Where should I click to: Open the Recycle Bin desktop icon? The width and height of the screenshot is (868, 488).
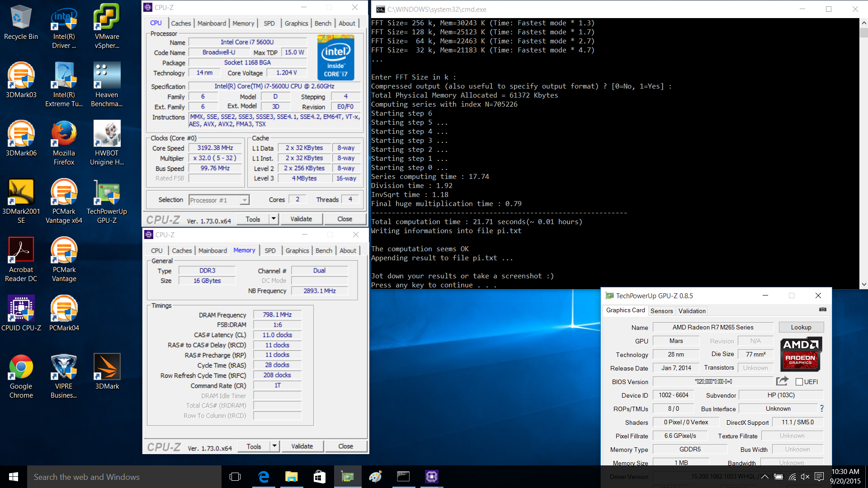[21, 23]
